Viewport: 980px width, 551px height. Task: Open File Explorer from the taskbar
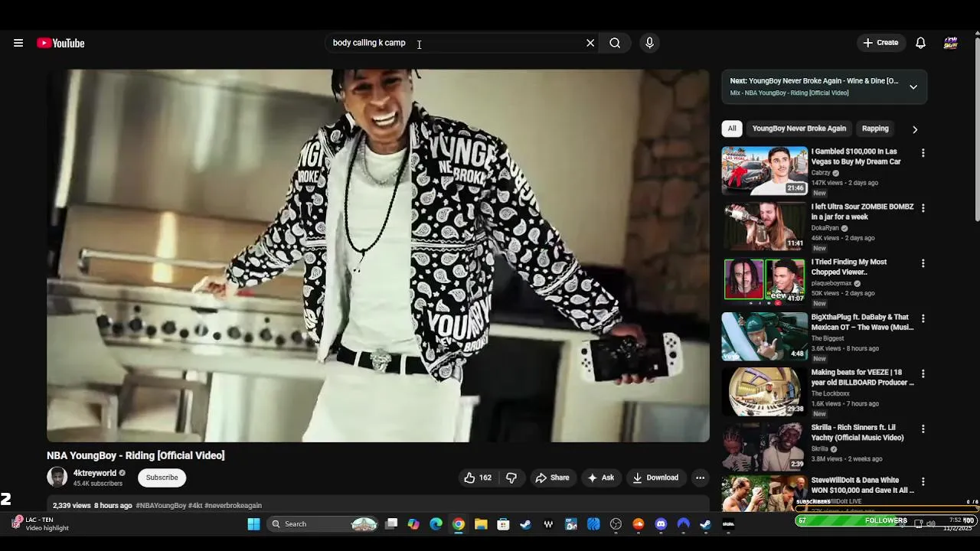(x=481, y=524)
